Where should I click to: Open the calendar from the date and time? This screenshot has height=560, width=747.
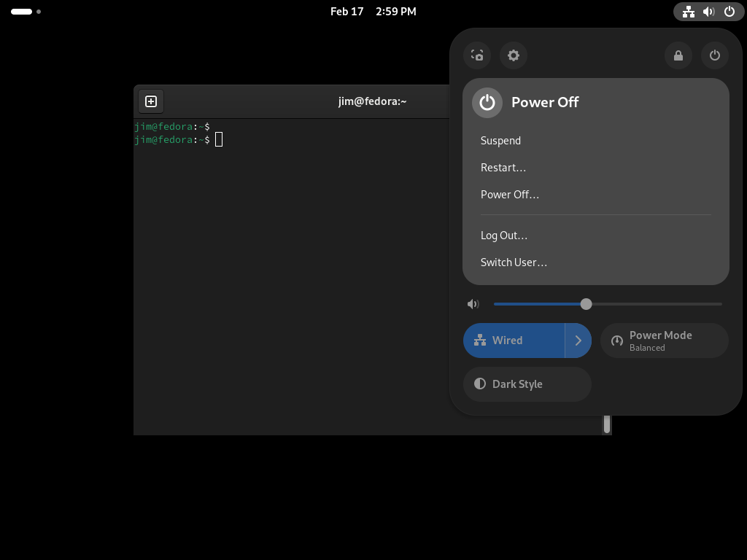pyautogui.click(x=373, y=12)
